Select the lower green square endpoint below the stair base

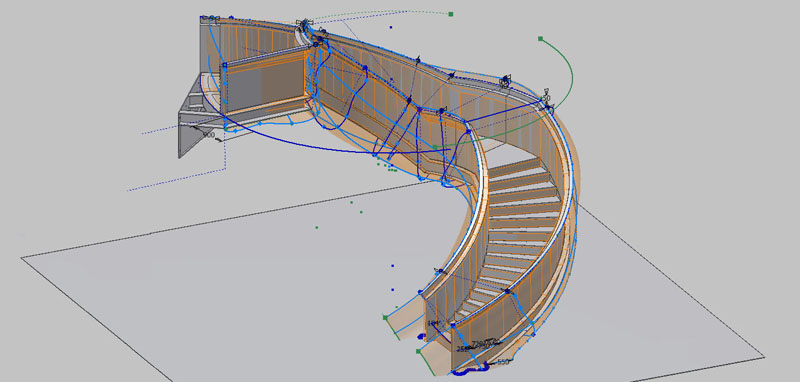[418, 351]
